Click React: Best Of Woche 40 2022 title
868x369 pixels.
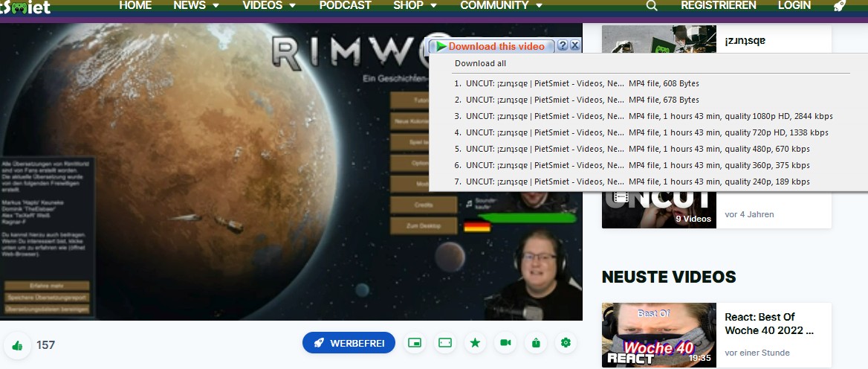(x=768, y=324)
